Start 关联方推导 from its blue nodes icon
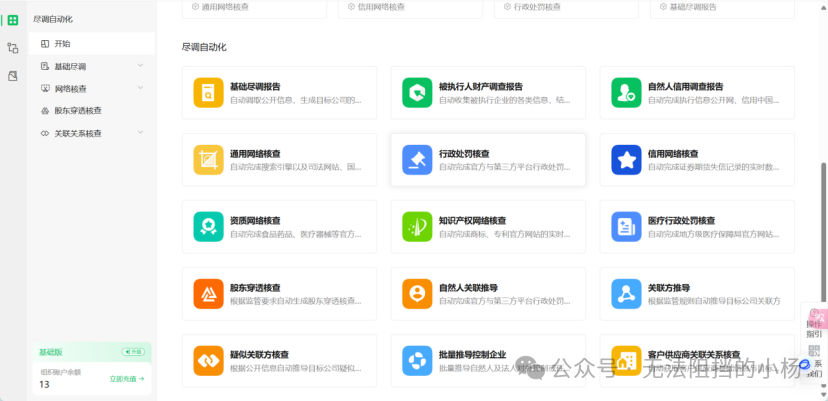Viewport: 828px width, 401px height. [626, 294]
